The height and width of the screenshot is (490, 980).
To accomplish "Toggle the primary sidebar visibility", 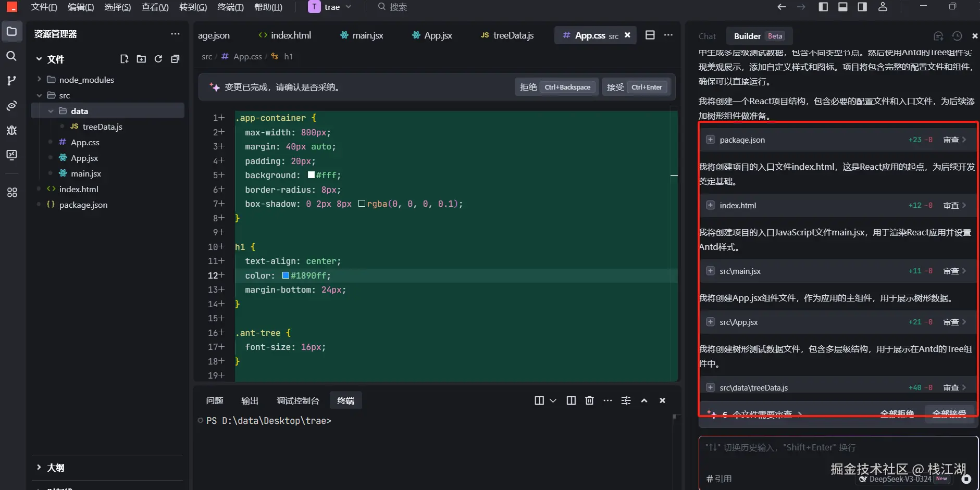I will pos(823,7).
